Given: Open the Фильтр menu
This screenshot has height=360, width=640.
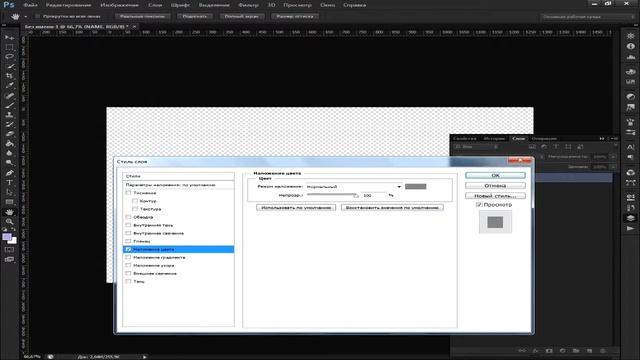Looking at the screenshot, I should 248,5.
